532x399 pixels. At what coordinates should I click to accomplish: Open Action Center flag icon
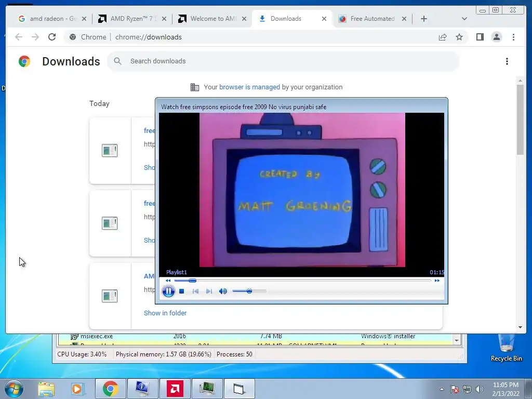455,389
